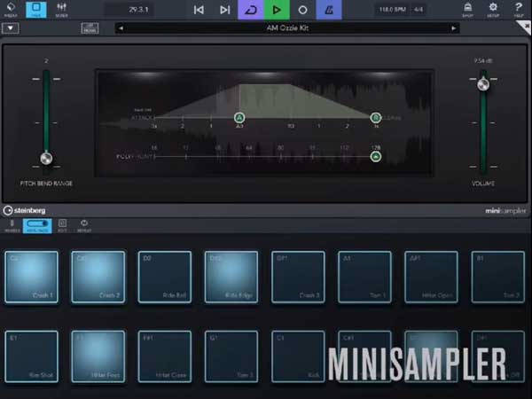Trigger the Crash 1 drum pad

[x=31, y=277]
